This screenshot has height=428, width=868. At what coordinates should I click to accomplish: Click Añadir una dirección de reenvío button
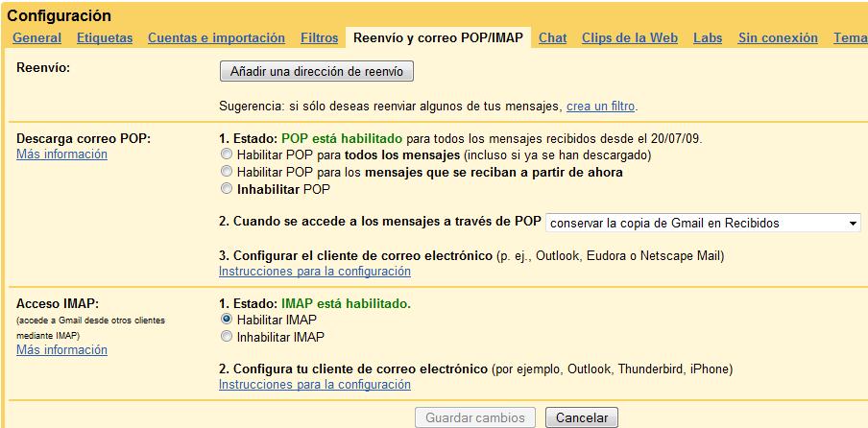[317, 71]
